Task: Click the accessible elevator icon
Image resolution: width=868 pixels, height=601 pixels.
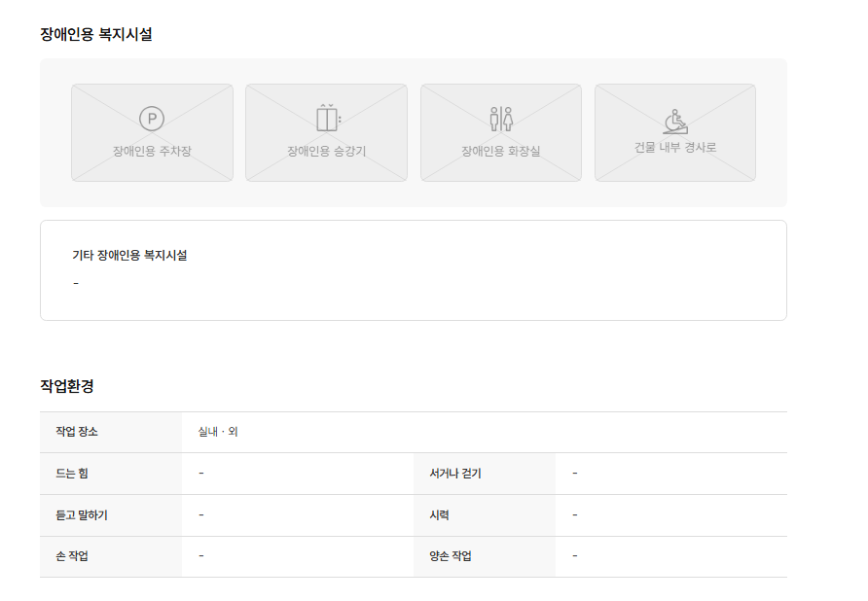Action: pos(327,118)
